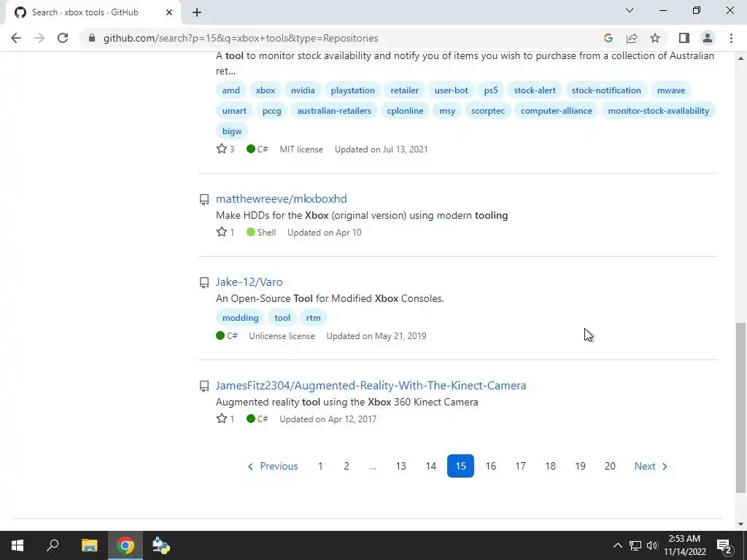The width and height of the screenshot is (747, 560).
Task: Jump to results page 16
Action: (490, 466)
